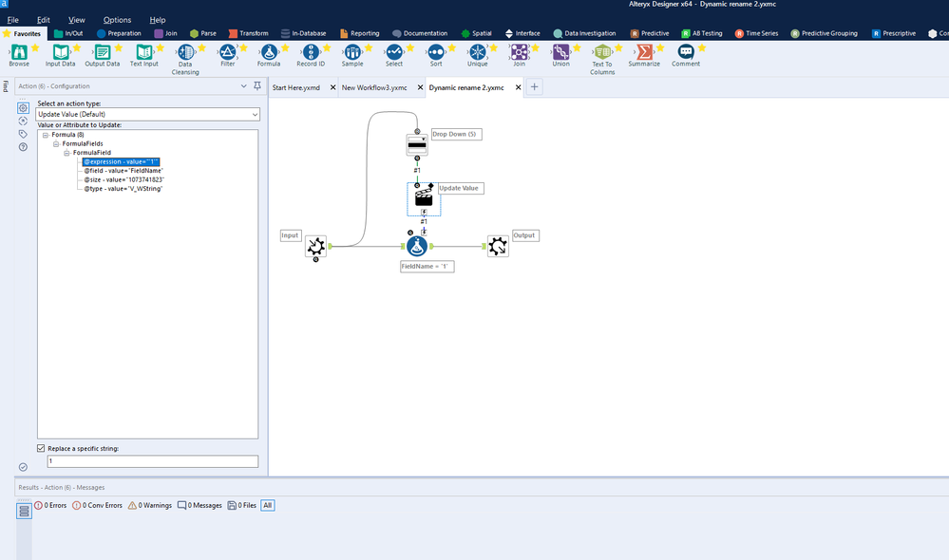Close the Dynamic rename 2.yxmc tab
949x560 pixels.
tap(518, 87)
